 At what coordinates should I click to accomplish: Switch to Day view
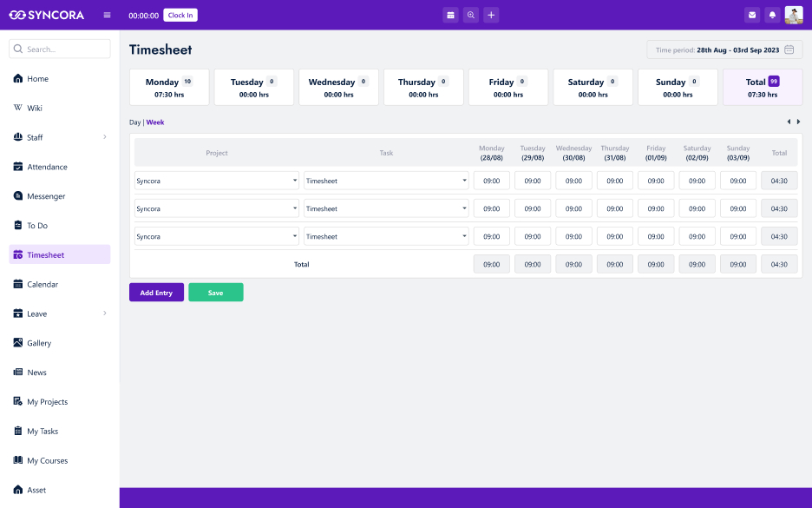pos(134,122)
